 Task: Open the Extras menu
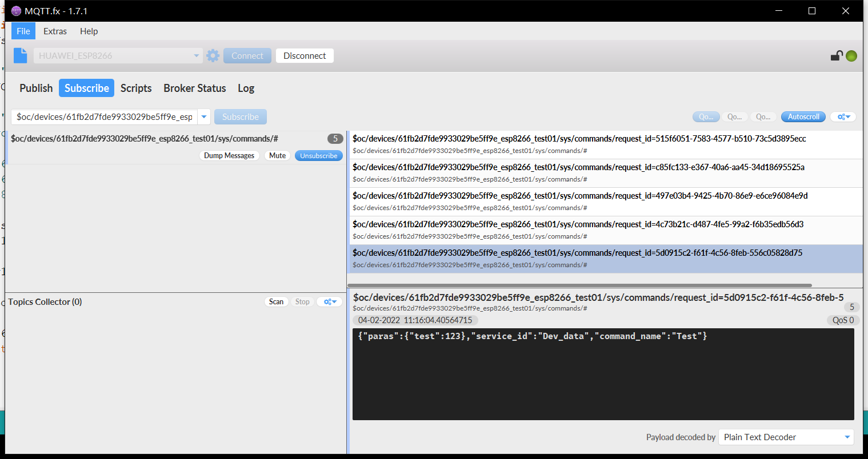55,31
